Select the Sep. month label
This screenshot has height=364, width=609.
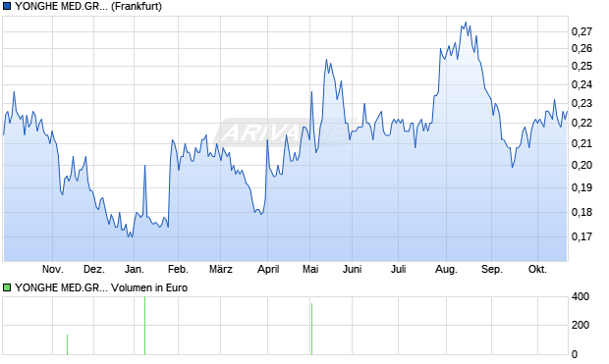[492, 269]
